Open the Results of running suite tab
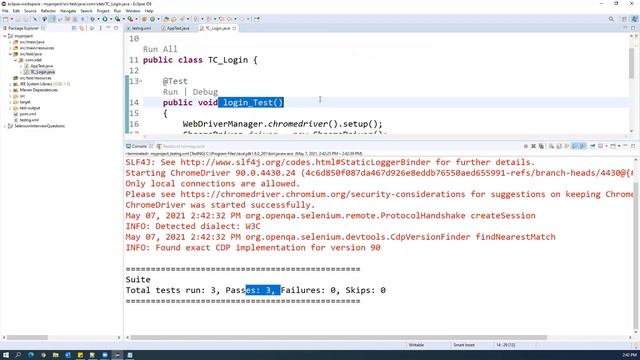The width and height of the screenshot is (640, 360). point(181,146)
